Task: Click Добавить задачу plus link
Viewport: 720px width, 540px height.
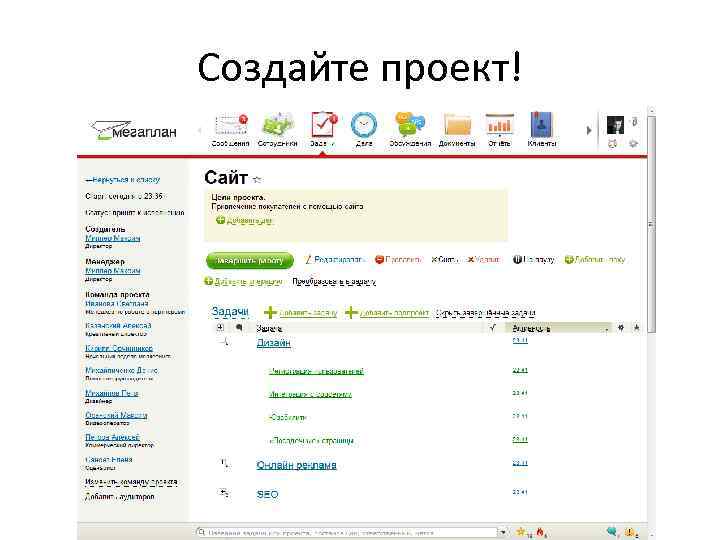Action: click(x=301, y=313)
